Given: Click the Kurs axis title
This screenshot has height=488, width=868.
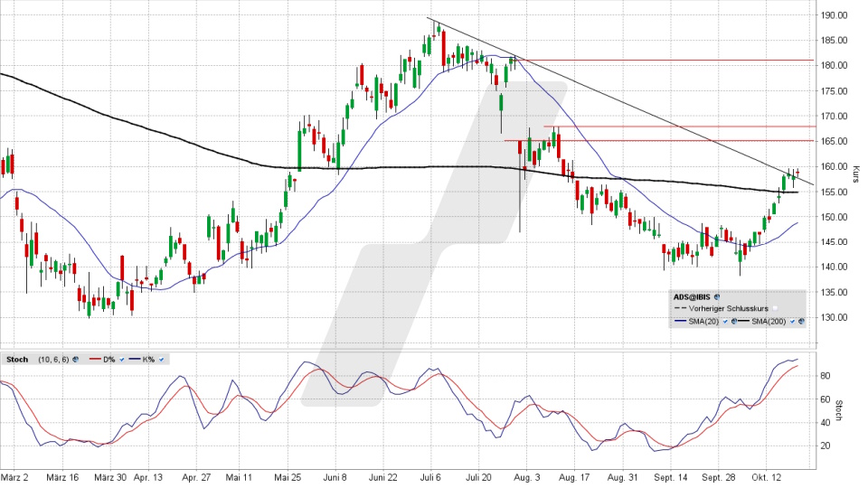Looking at the screenshot, I should (x=856, y=174).
